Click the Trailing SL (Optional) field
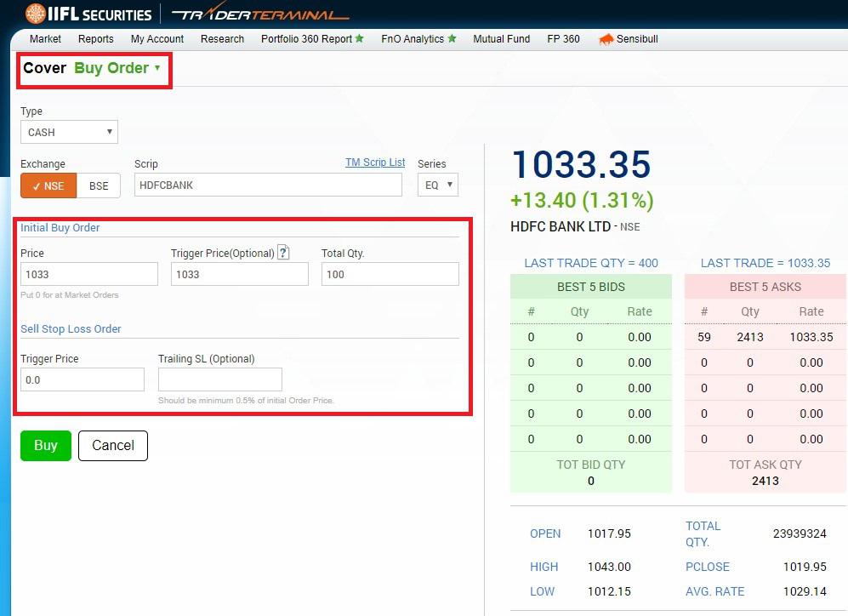848x616 pixels. [x=219, y=379]
